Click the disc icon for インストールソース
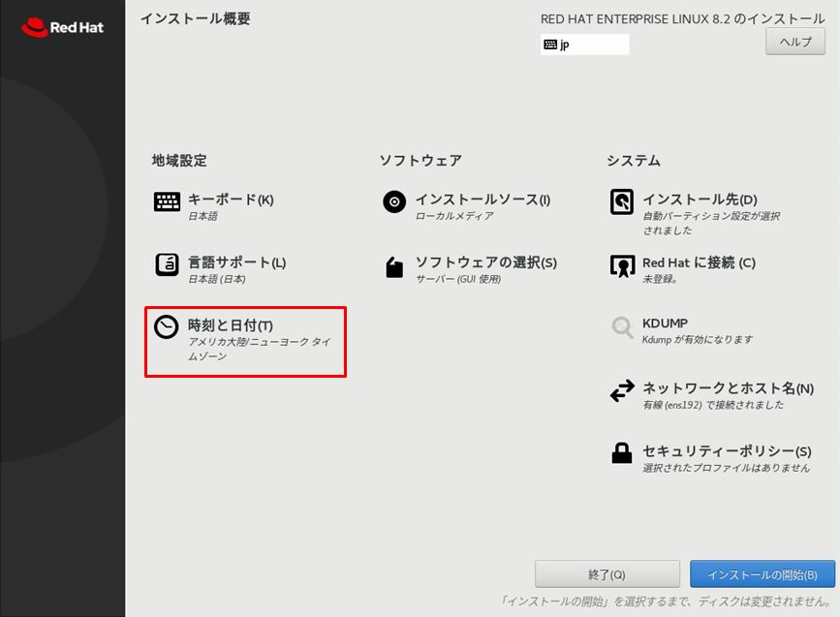 (394, 201)
